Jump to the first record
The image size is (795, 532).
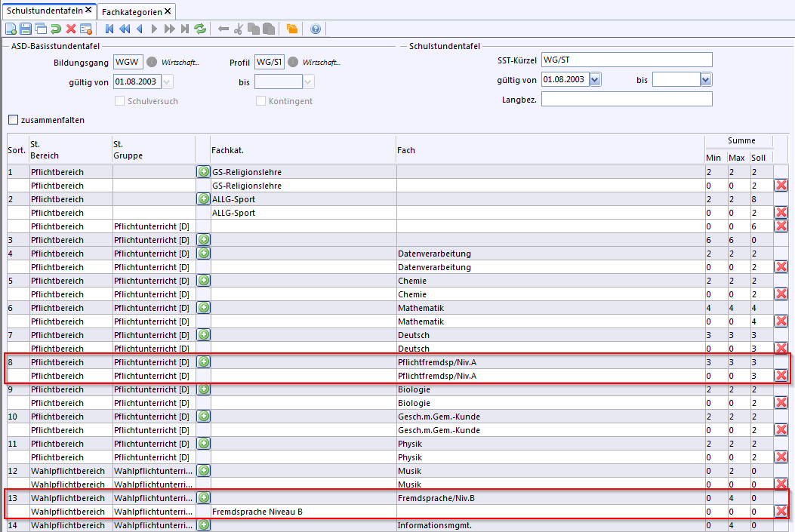(x=109, y=29)
